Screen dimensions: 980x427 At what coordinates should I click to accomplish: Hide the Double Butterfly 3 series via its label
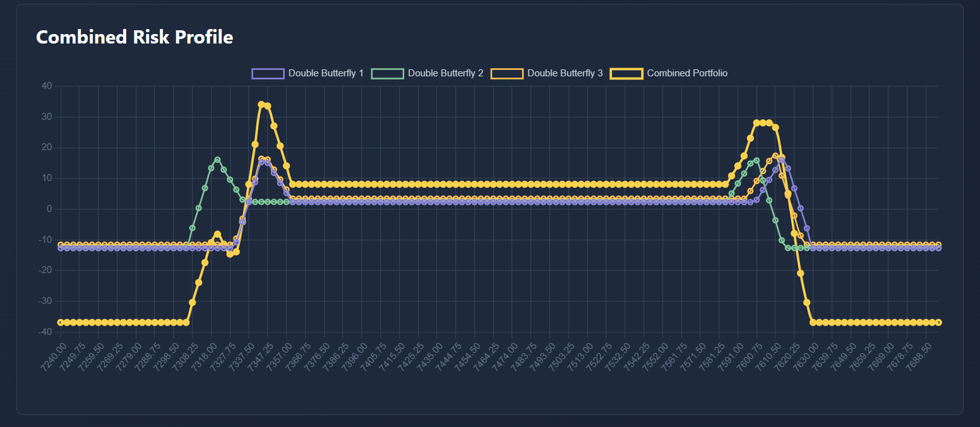[565, 73]
